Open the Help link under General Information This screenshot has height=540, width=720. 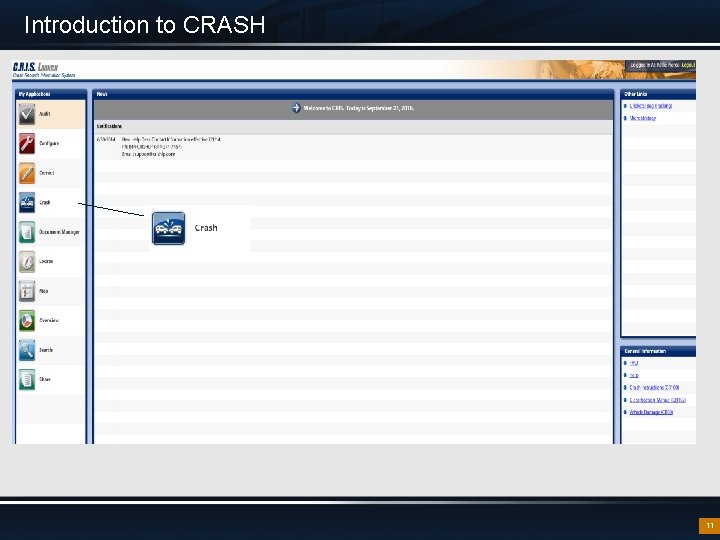pyautogui.click(x=634, y=375)
